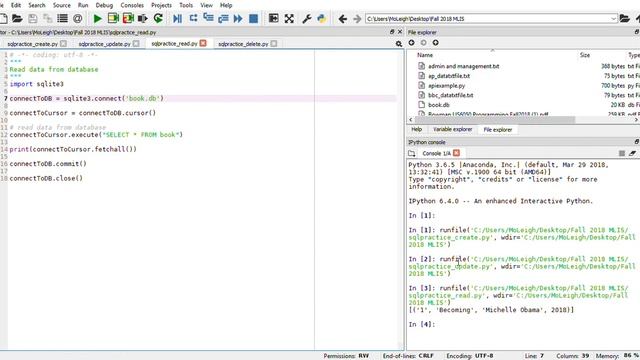This screenshot has width=640, height=360.
Task: Continue debug execution to next breakpoint
Action: (238, 18)
